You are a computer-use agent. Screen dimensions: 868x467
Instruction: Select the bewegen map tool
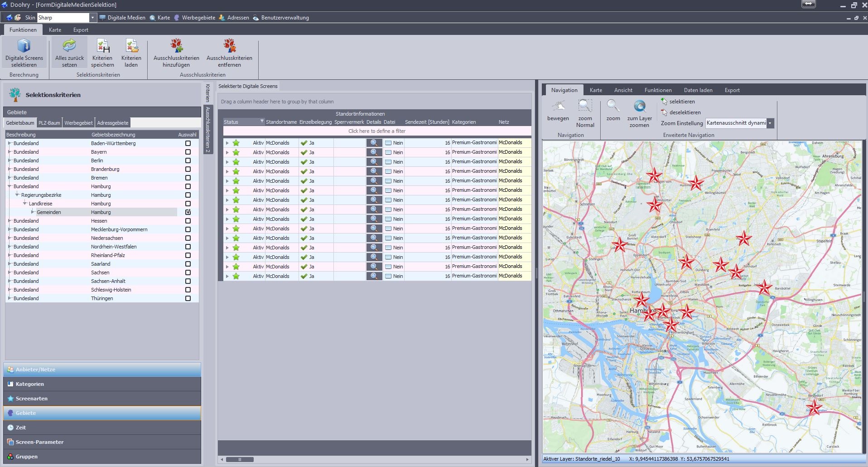tap(558, 107)
